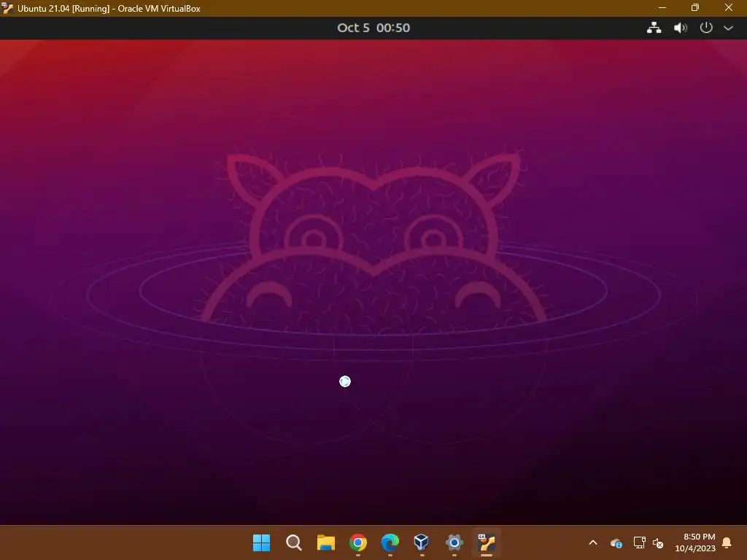The height and width of the screenshot is (560, 747).
Task: Click the VirtualBox title bar icon
Action: pyautogui.click(x=7, y=8)
